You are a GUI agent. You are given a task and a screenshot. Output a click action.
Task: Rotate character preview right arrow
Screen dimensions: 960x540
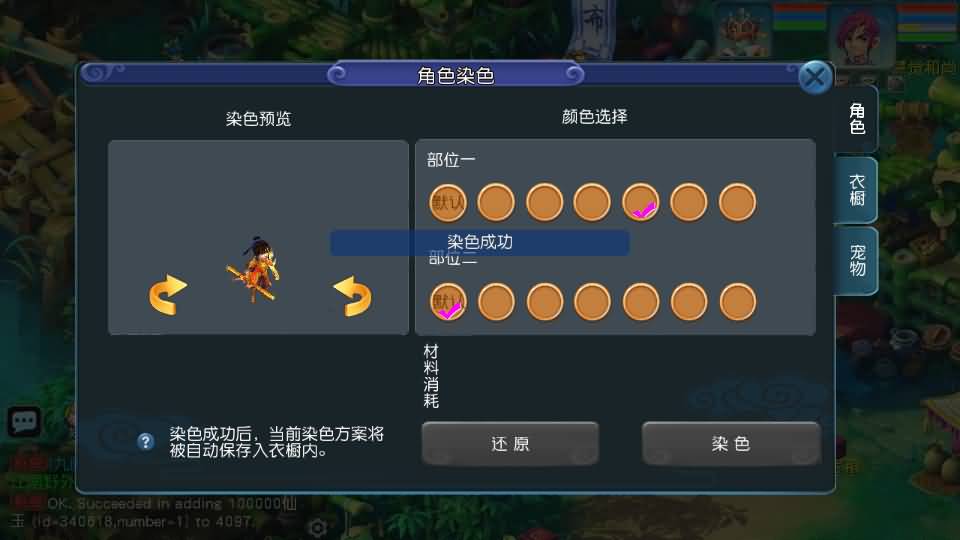coord(353,296)
